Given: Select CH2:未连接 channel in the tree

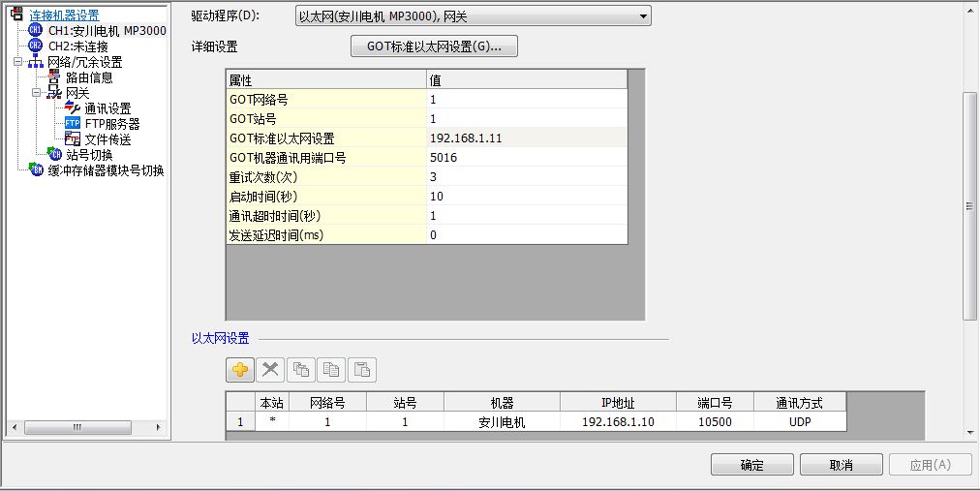Looking at the screenshot, I should (77, 46).
